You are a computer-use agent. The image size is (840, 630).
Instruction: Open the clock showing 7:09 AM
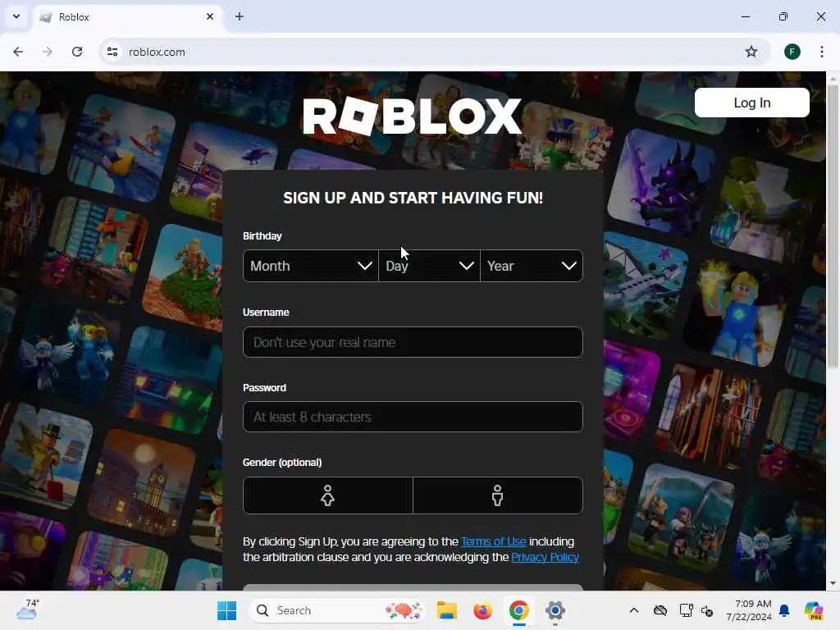748,610
